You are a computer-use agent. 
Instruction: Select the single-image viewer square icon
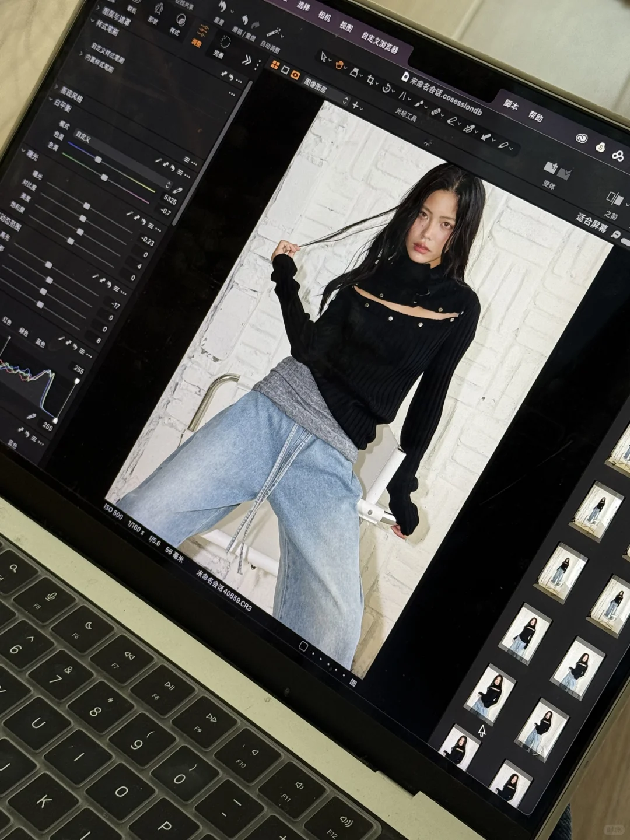coord(285,69)
